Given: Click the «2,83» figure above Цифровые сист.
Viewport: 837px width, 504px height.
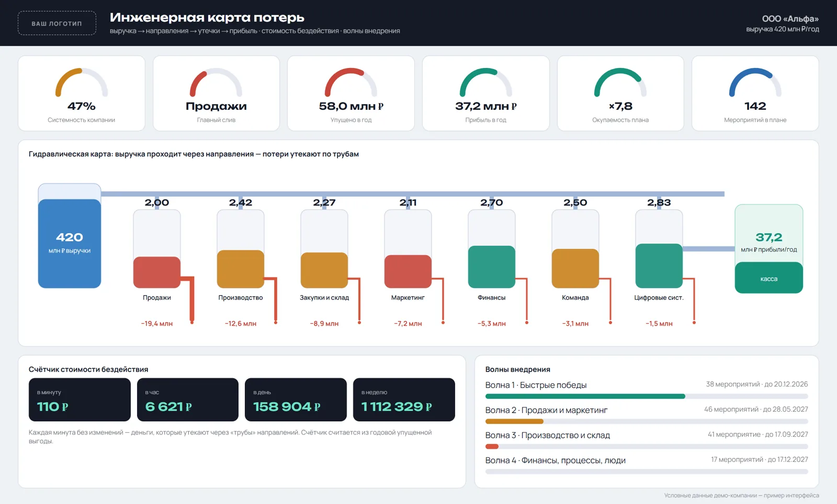Looking at the screenshot, I should tap(659, 202).
